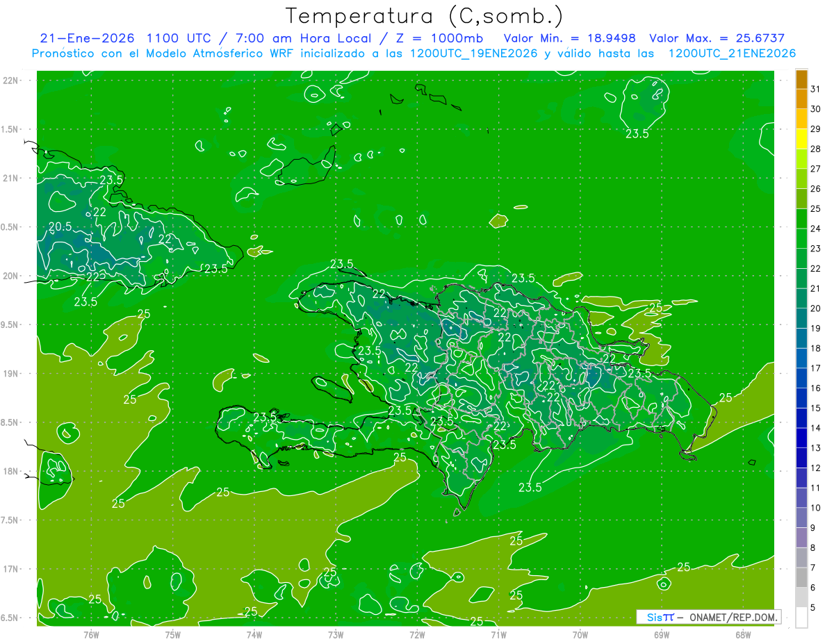
Task: Pick the green swatch between 23 and 24
Action: coord(801,238)
